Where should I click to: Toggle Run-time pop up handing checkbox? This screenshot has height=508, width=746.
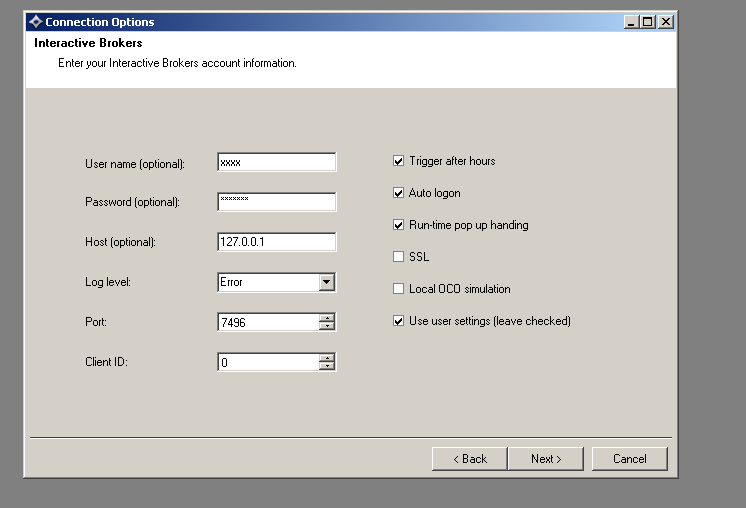[398, 225]
